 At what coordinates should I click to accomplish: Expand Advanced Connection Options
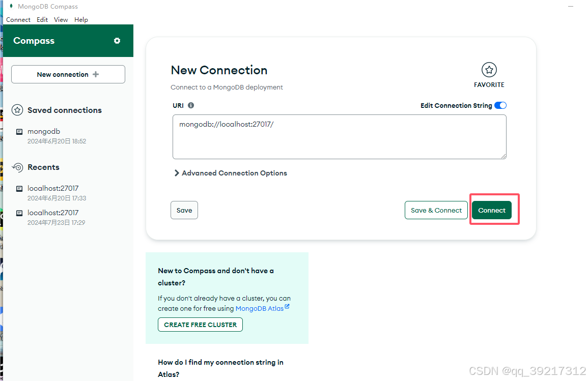tap(231, 173)
